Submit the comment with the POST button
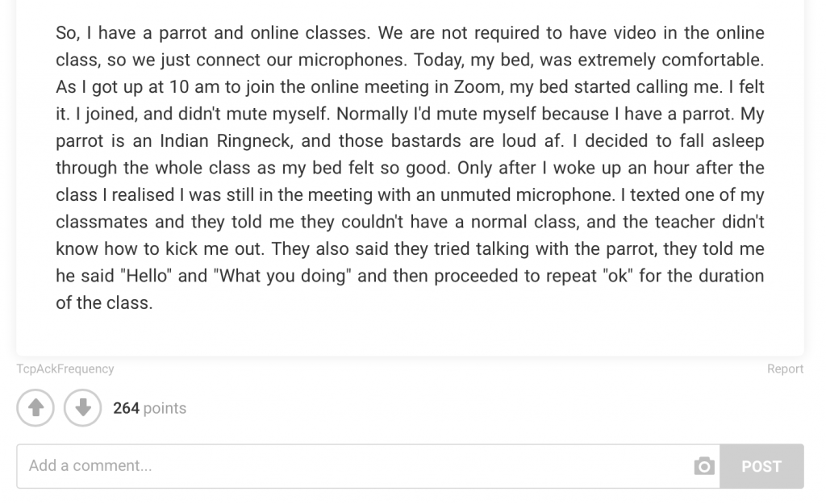This screenshot has width=826, height=504. (x=761, y=466)
